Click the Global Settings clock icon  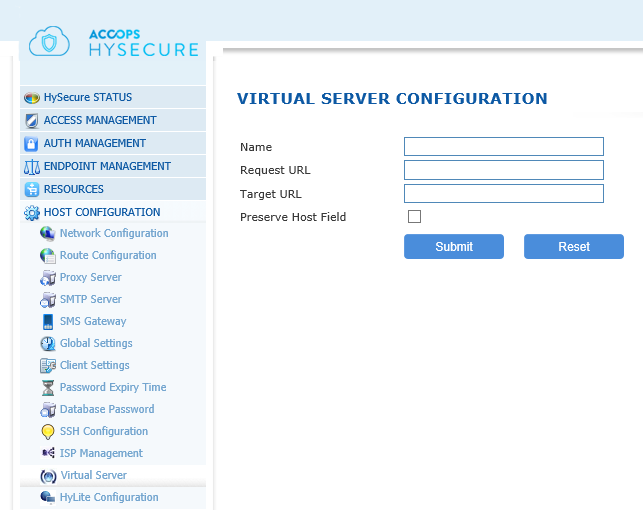[48, 344]
